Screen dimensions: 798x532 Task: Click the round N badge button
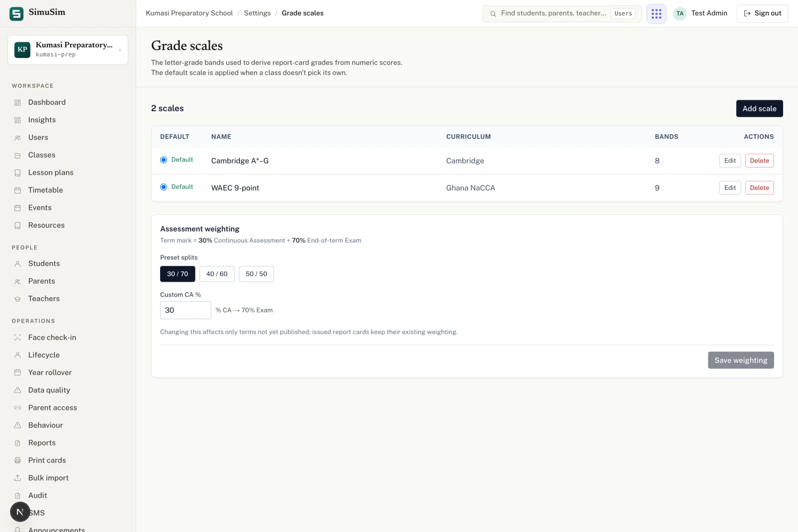point(20,512)
